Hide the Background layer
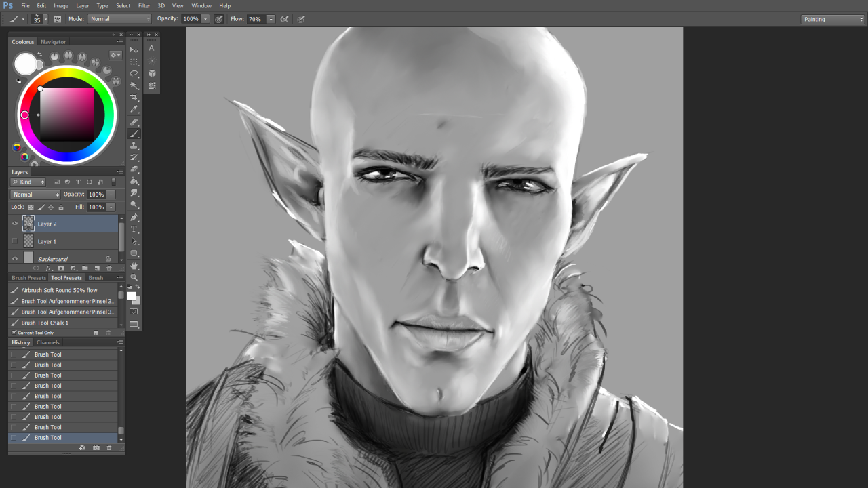Screen dimensions: 868x488 [15, 258]
